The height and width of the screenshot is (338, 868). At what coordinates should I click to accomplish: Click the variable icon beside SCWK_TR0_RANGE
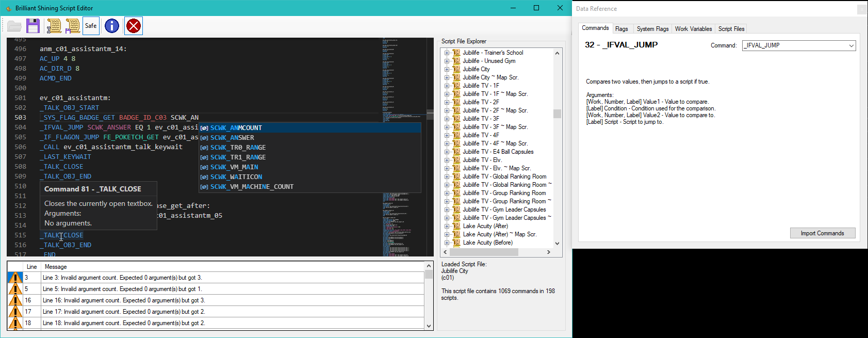click(204, 148)
